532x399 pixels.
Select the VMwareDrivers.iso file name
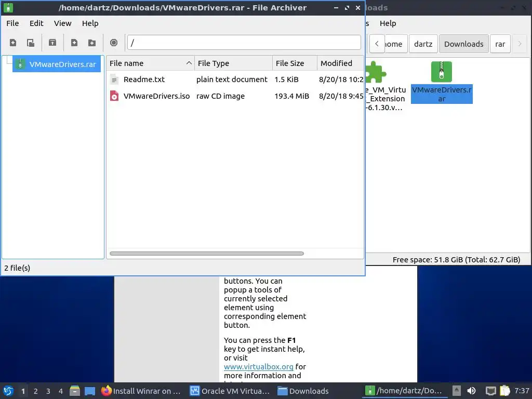[x=156, y=96]
